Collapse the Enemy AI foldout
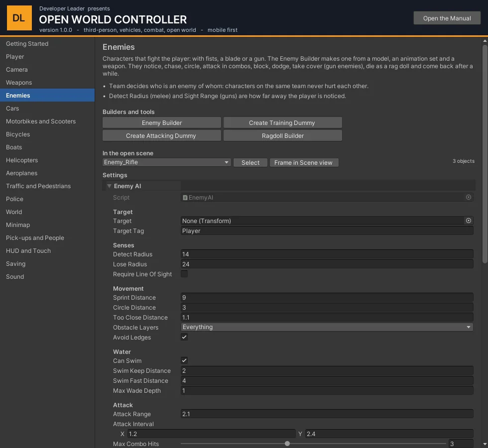 point(109,186)
